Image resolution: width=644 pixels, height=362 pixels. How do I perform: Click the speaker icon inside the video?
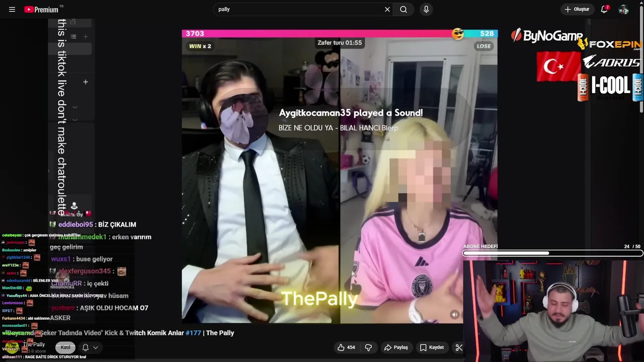tap(454, 315)
